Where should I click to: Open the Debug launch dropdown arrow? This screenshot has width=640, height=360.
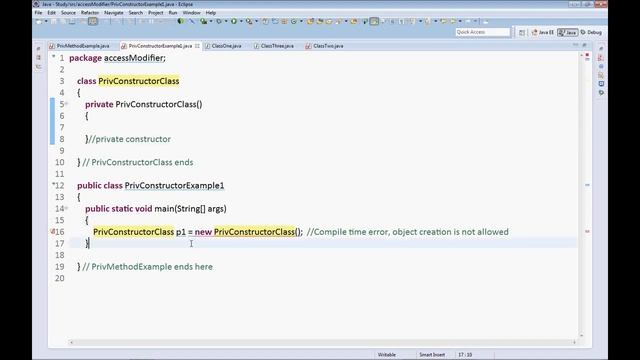tap(226, 21)
